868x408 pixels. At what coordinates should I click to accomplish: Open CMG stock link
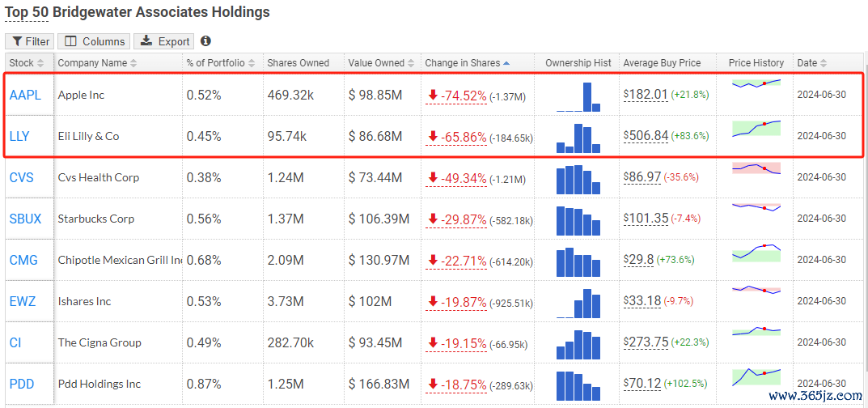click(x=23, y=260)
